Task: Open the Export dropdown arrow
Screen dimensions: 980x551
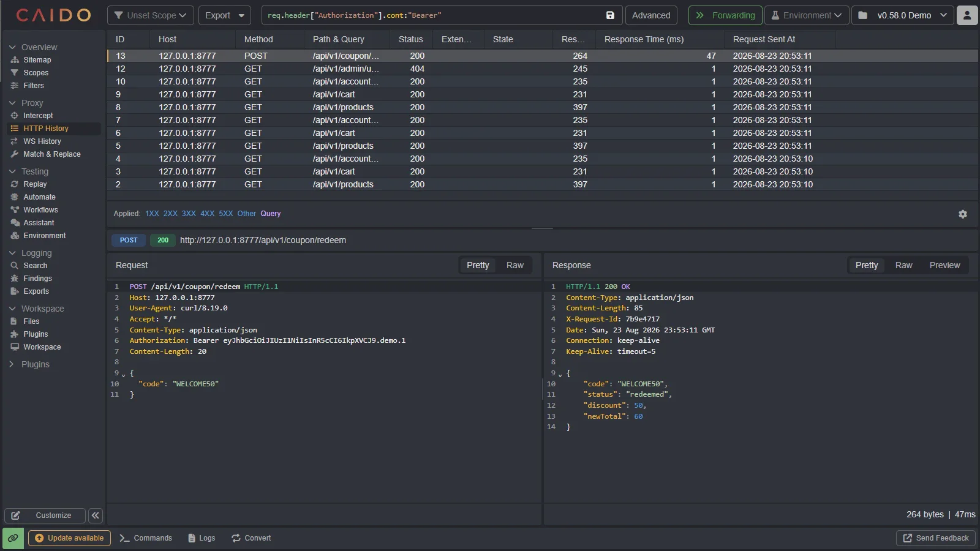Action: [x=241, y=15]
